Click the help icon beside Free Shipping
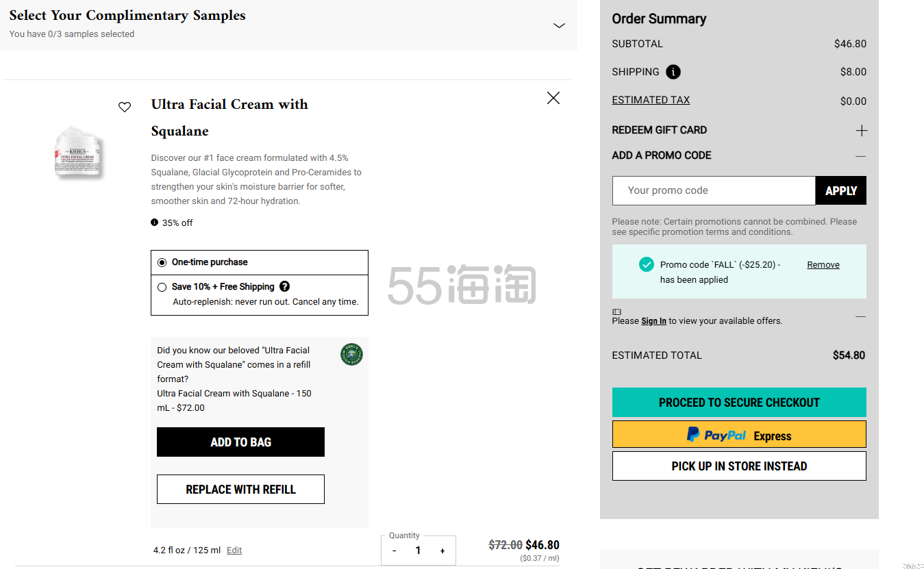 pos(284,286)
